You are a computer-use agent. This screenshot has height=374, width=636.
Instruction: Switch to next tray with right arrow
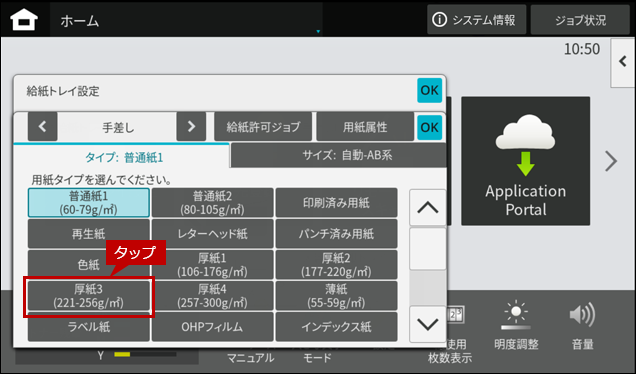tap(191, 127)
